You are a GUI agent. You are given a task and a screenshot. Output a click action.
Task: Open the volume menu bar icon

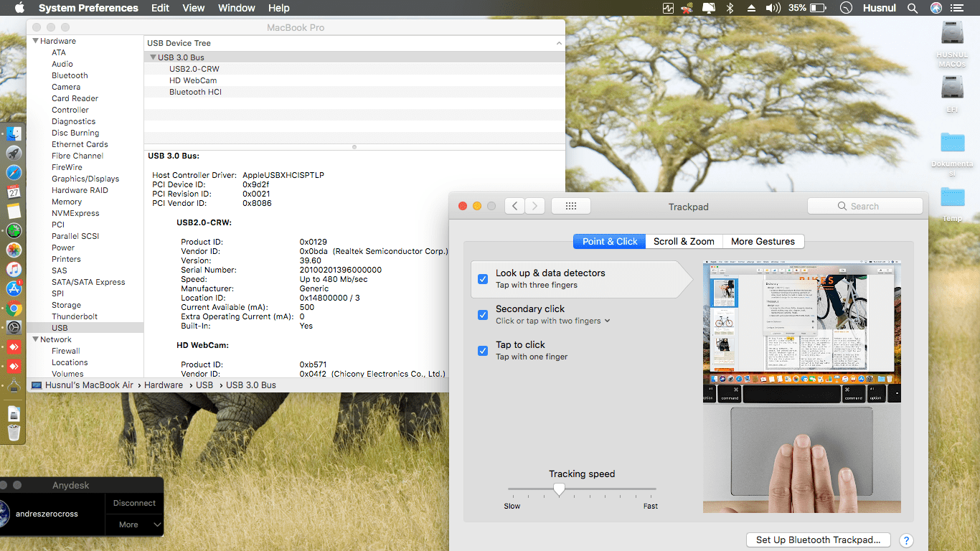tap(773, 8)
